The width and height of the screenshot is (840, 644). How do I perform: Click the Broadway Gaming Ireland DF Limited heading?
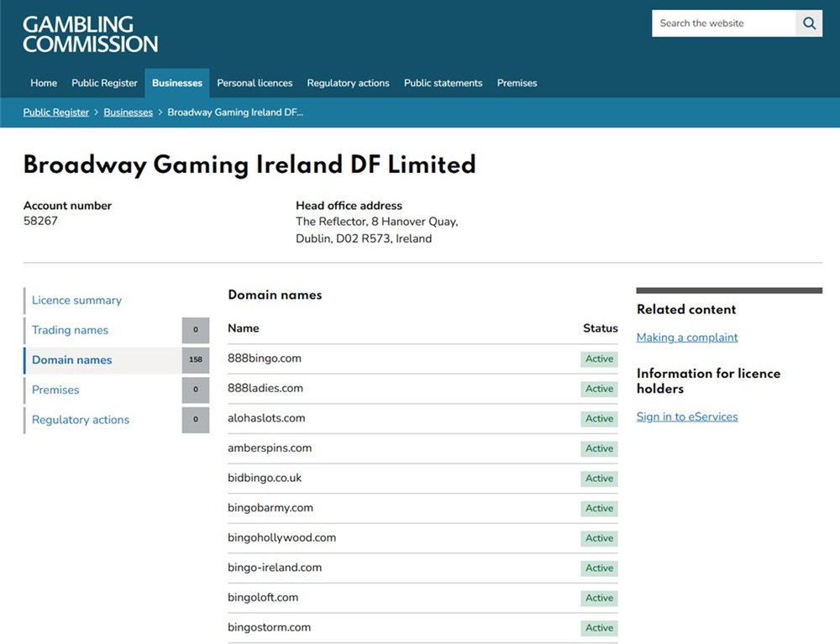249,165
